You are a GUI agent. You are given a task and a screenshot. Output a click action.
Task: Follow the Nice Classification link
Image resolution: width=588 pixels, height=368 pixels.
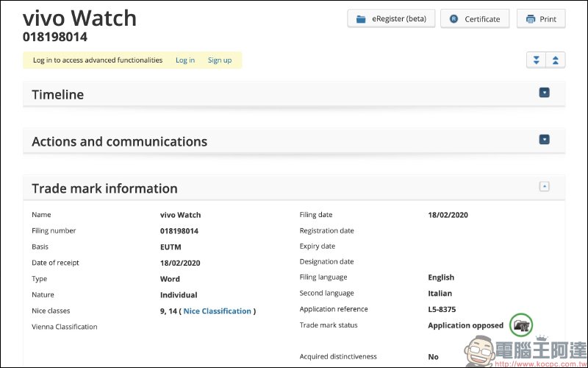[x=217, y=311]
